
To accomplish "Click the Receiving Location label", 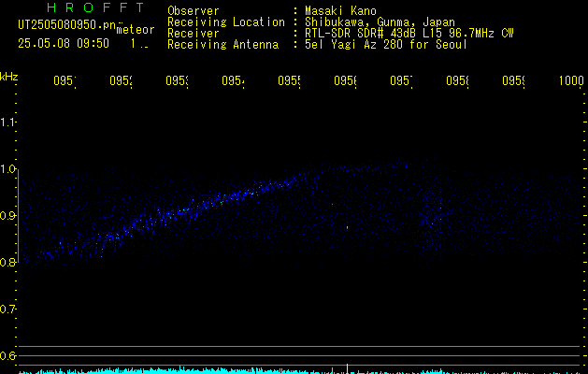I will tap(226, 22).
